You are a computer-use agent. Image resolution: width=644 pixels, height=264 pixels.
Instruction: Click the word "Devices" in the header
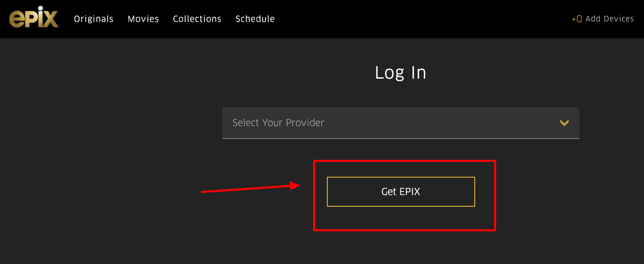pyautogui.click(x=619, y=19)
